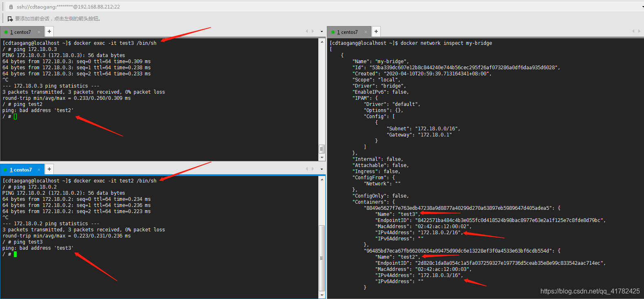Click the line '"IPv4Address": "172.18.0.2/16"'
The height and width of the screenshot is (299, 644).
click(x=419, y=233)
